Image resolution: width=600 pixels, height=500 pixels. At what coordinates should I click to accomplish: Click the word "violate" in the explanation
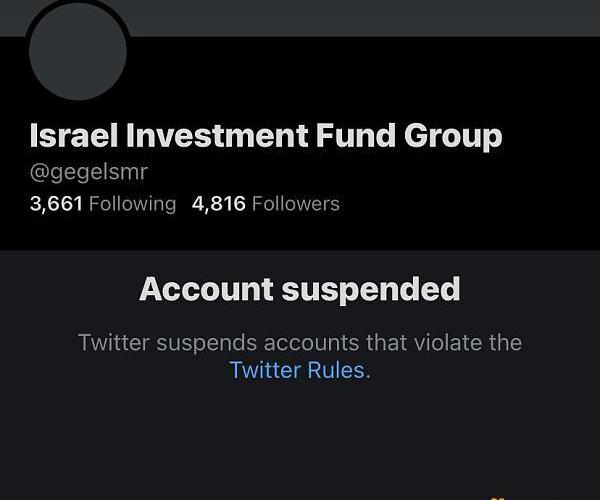coord(433,342)
